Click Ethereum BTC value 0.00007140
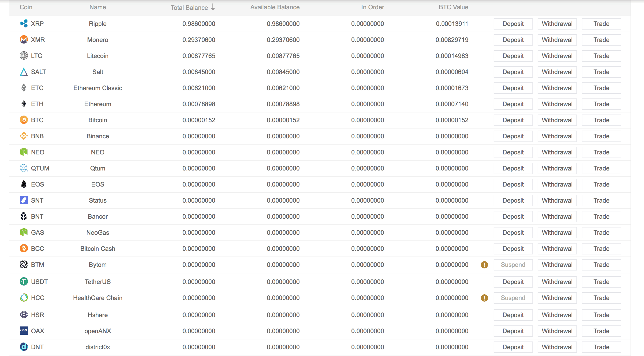 pyautogui.click(x=452, y=104)
